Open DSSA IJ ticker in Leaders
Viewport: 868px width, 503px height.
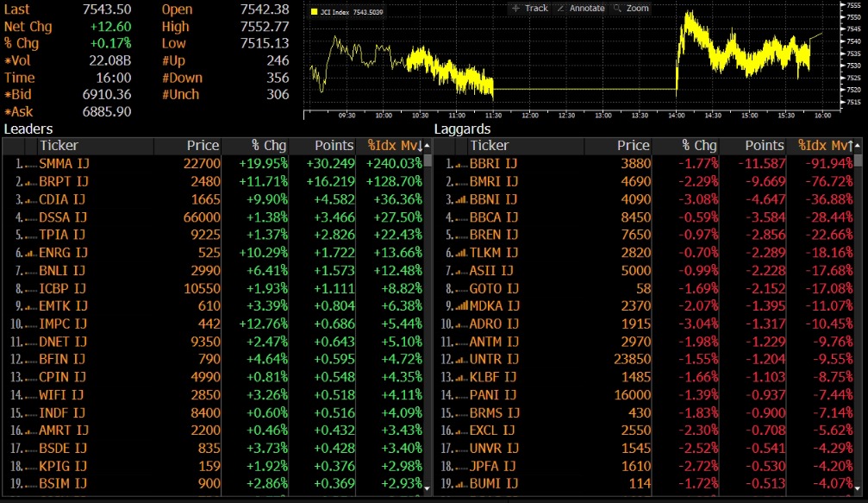[x=63, y=217]
